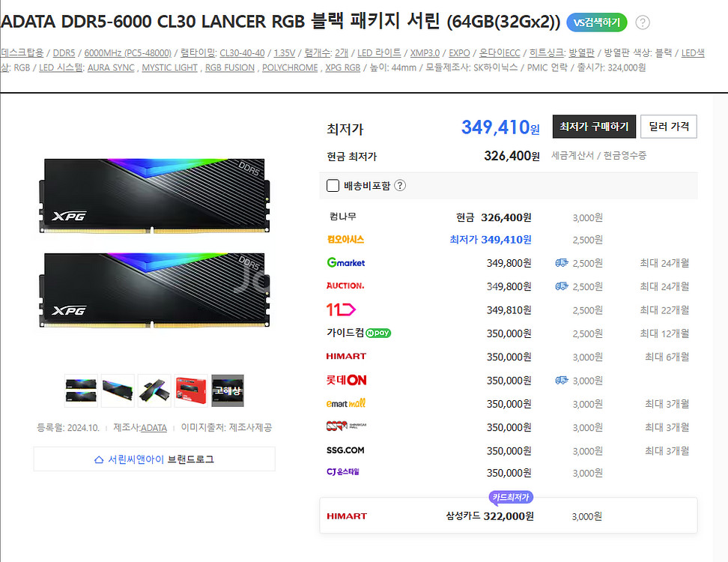Click the ADATA manufacturer link
Image resolution: width=728 pixels, height=562 pixels.
154,427
